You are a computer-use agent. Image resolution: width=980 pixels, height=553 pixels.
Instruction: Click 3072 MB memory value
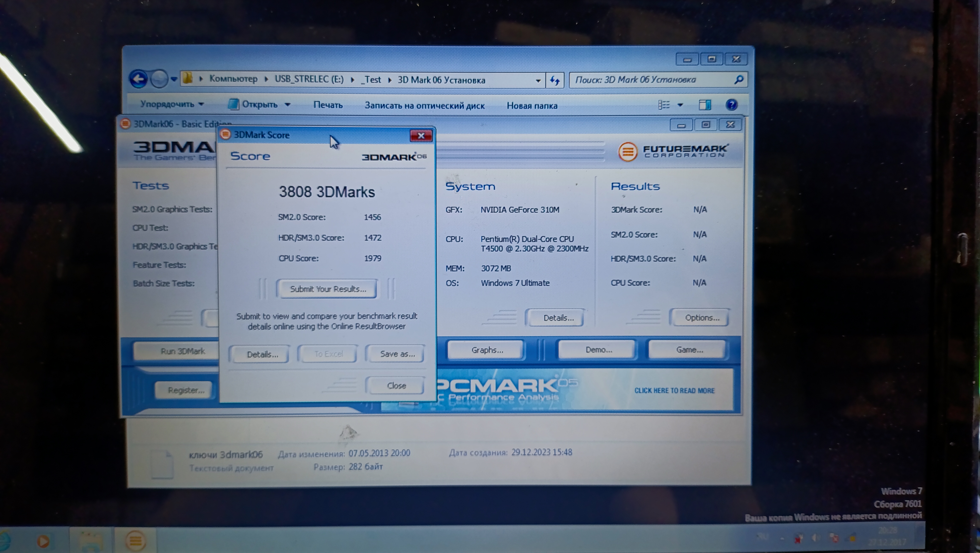[x=496, y=268]
